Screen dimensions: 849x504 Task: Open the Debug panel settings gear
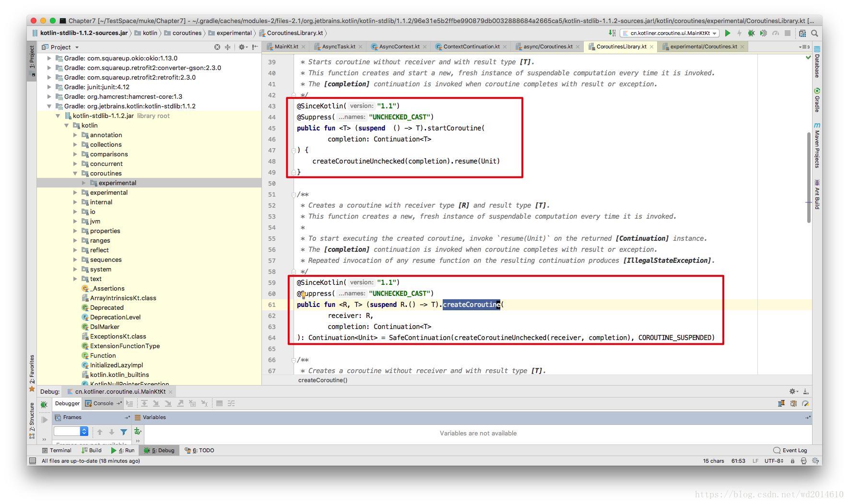794,391
